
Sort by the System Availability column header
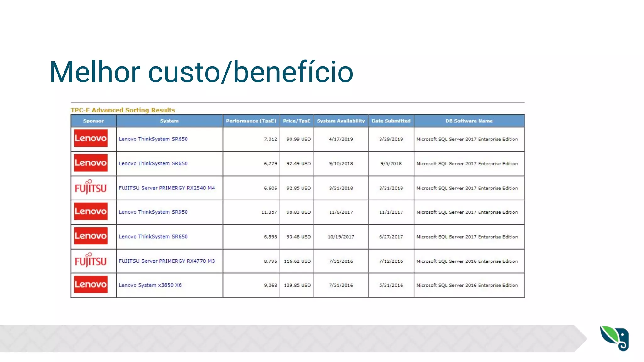pos(341,121)
